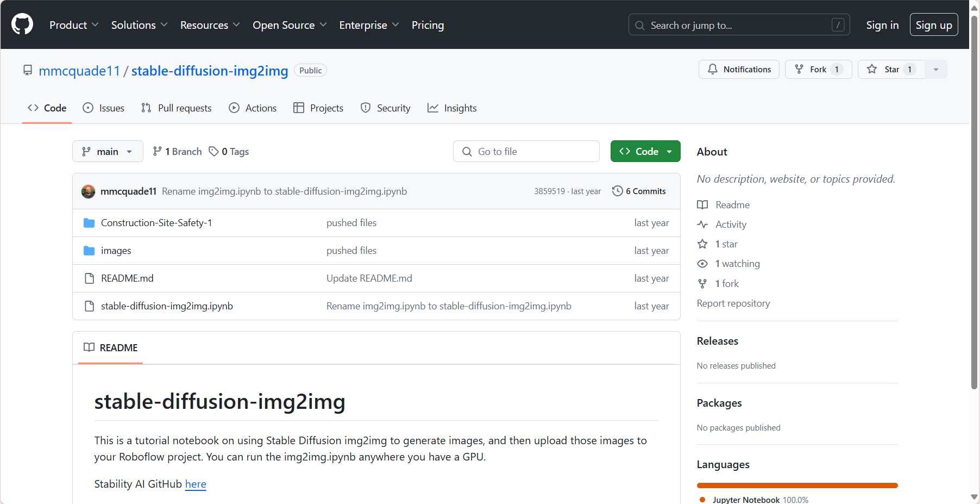The height and width of the screenshot is (504, 980).
Task: Expand the star lists dropdown arrow
Action: pos(935,70)
